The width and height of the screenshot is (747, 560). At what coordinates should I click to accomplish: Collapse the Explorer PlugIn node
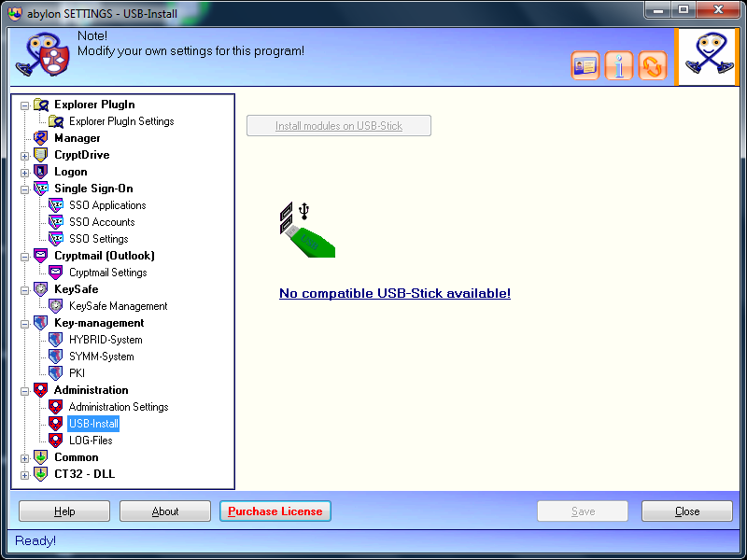pos(25,105)
